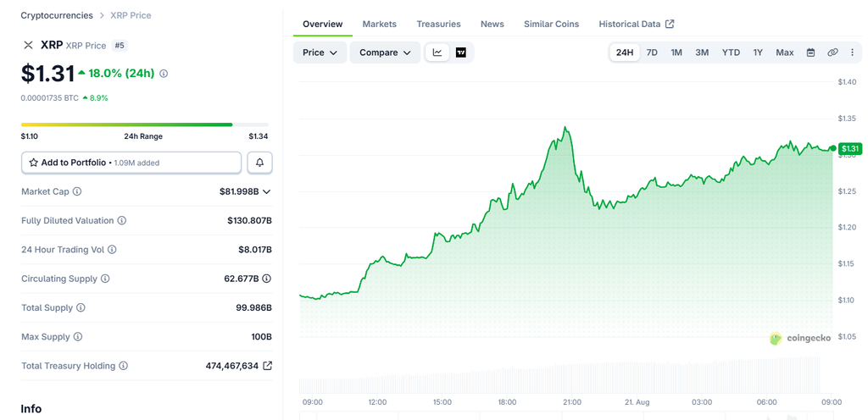This screenshot has width=868, height=420.
Task: Open the Compare dropdown
Action: tap(385, 52)
